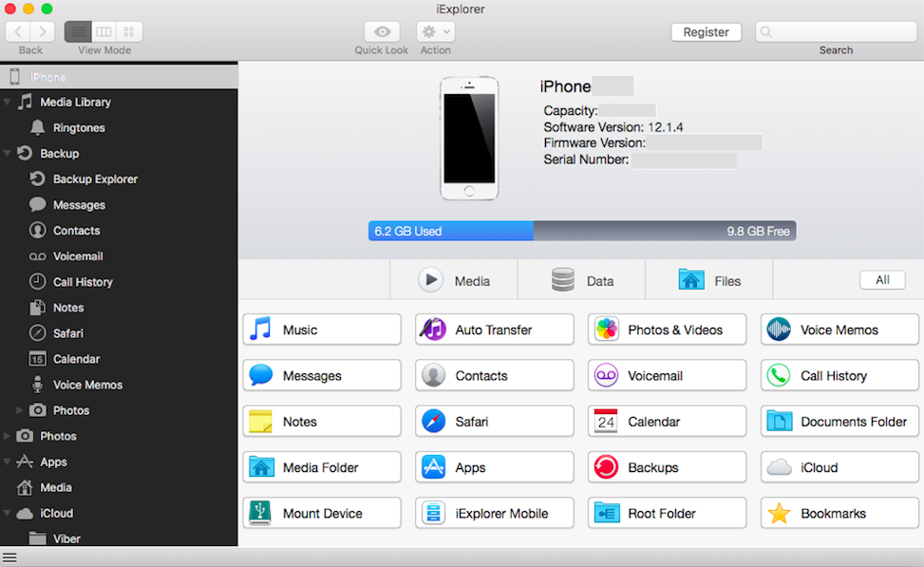The height and width of the screenshot is (567, 924).
Task: Open Voice Memos in the grid
Action: (839, 330)
